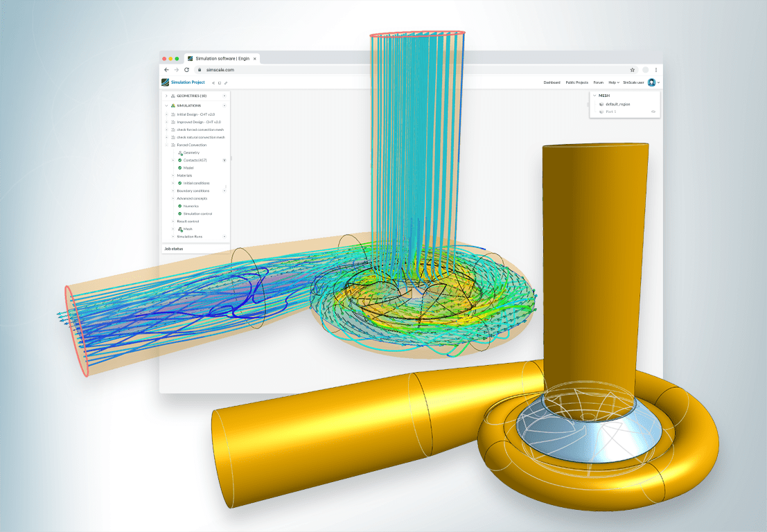Click the add button next to Geometries
The height and width of the screenshot is (532, 767).
point(224,96)
